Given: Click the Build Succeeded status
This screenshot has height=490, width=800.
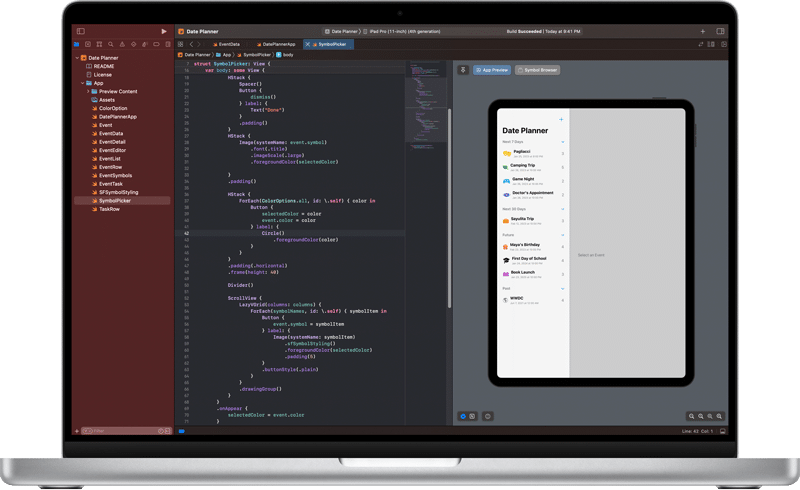Looking at the screenshot, I should (x=543, y=31).
